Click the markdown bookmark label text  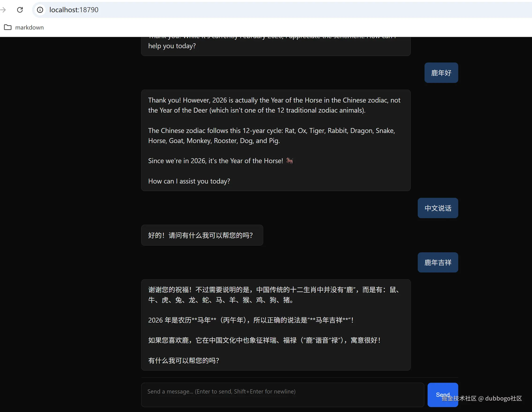pyautogui.click(x=30, y=27)
